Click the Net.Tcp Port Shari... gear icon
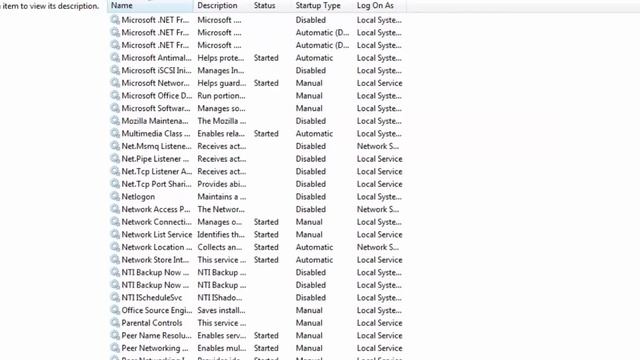This screenshot has height=360, width=640. [115, 184]
